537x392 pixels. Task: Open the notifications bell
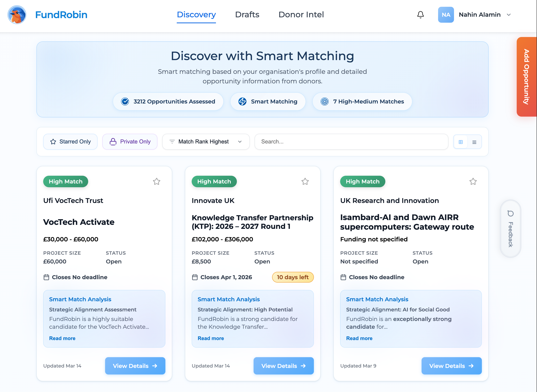[x=420, y=15]
